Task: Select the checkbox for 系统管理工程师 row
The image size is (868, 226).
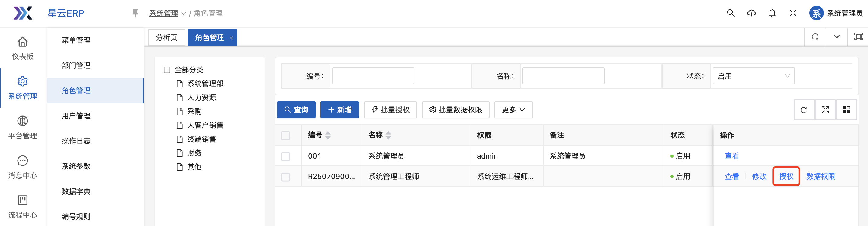Action: pyautogui.click(x=285, y=177)
